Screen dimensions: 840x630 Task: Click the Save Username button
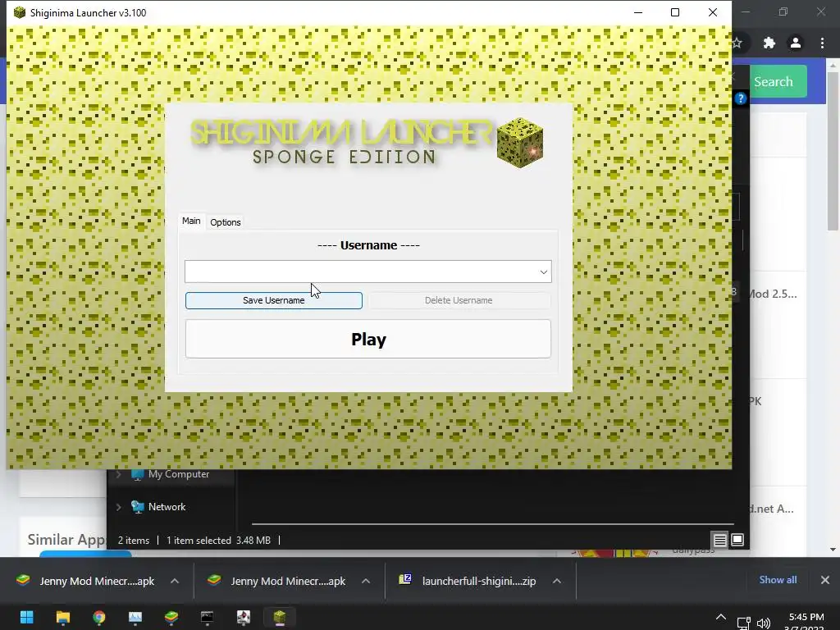click(x=274, y=300)
